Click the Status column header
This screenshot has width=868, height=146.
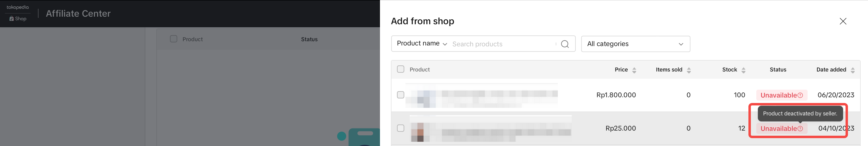point(778,70)
